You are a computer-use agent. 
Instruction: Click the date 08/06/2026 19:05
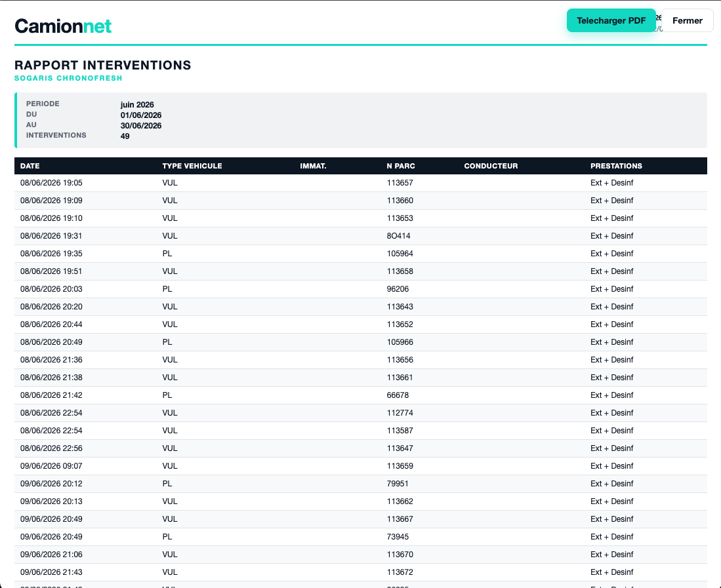pos(51,183)
